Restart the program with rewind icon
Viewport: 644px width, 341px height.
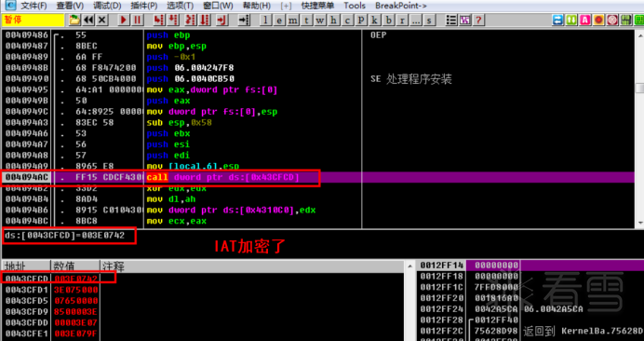[x=87, y=20]
